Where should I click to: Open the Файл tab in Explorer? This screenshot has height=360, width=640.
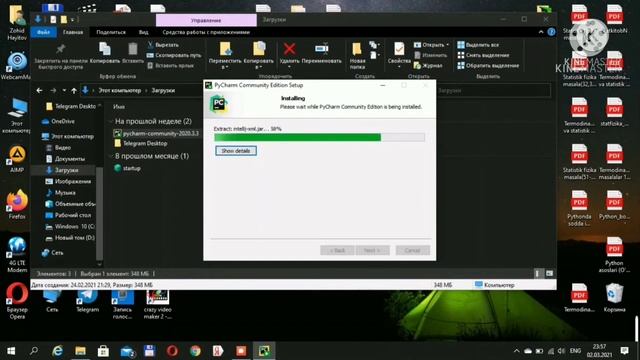43,32
